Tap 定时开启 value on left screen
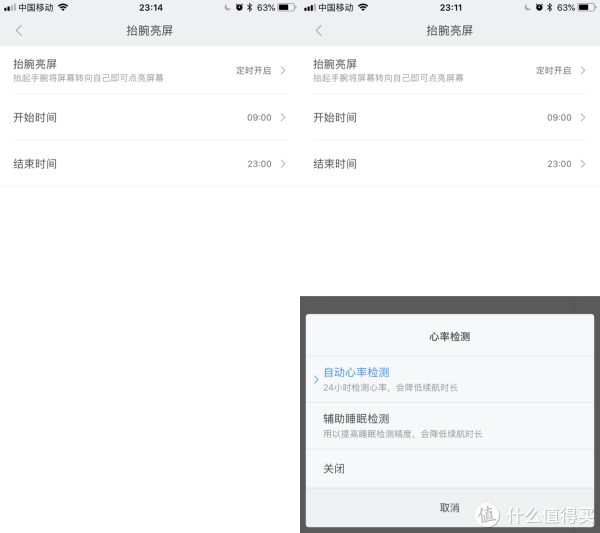Image resolution: width=600 pixels, height=533 pixels. (x=253, y=70)
